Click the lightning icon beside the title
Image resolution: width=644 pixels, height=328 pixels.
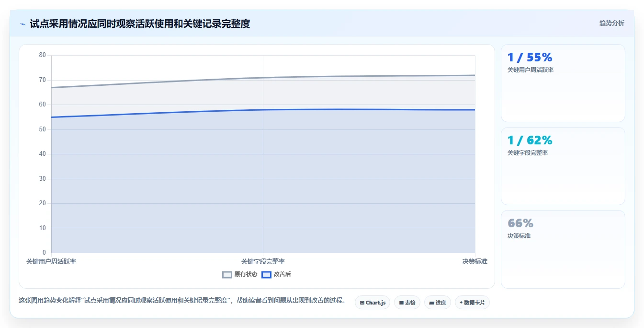point(23,24)
